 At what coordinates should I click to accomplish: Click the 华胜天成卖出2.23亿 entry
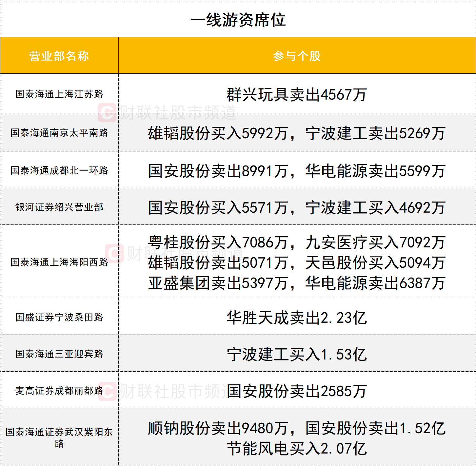coord(297,318)
